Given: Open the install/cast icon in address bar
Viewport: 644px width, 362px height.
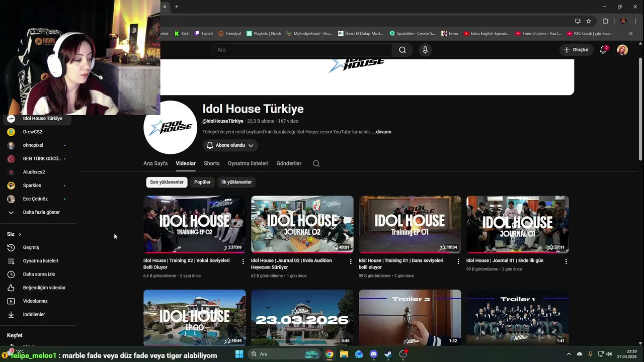Looking at the screenshot, I should click(x=578, y=21).
